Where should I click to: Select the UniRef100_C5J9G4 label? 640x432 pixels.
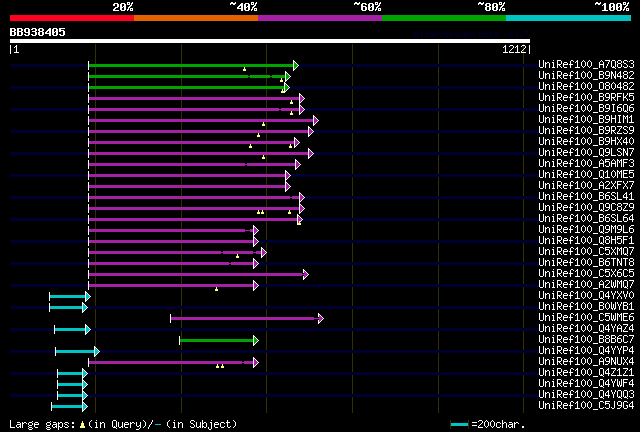(x=586, y=406)
